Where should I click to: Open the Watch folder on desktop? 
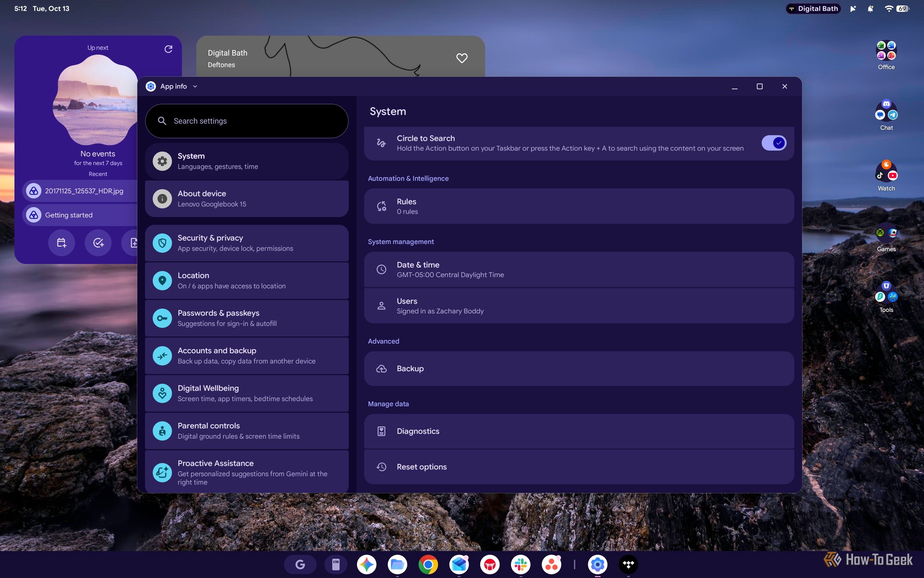[886, 175]
